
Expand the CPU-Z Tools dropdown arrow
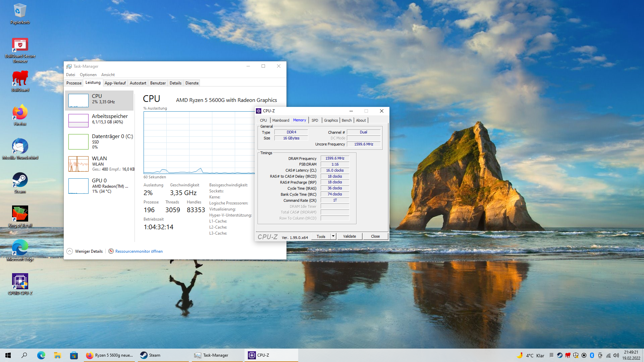pyautogui.click(x=333, y=236)
